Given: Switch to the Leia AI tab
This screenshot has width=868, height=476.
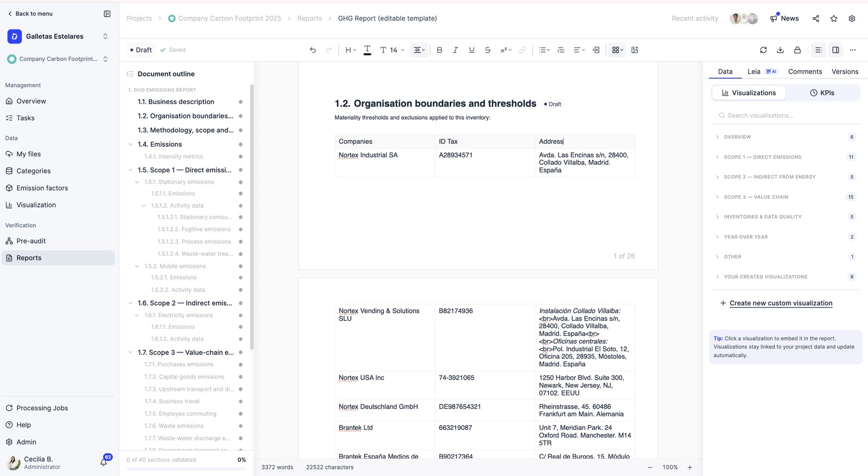Looking at the screenshot, I should pos(762,72).
